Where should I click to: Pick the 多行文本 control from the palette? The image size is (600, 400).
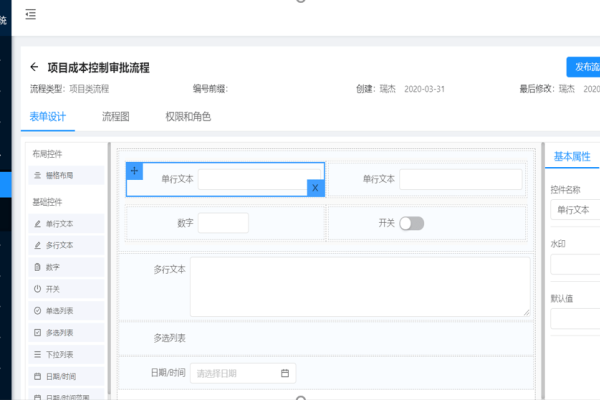click(x=66, y=245)
